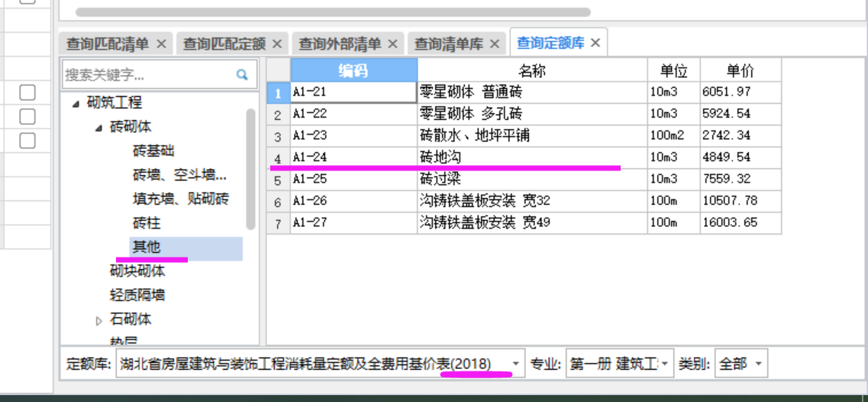Screen dimensions: 868x402
Task: Select row 4 number header
Action: 279,158
